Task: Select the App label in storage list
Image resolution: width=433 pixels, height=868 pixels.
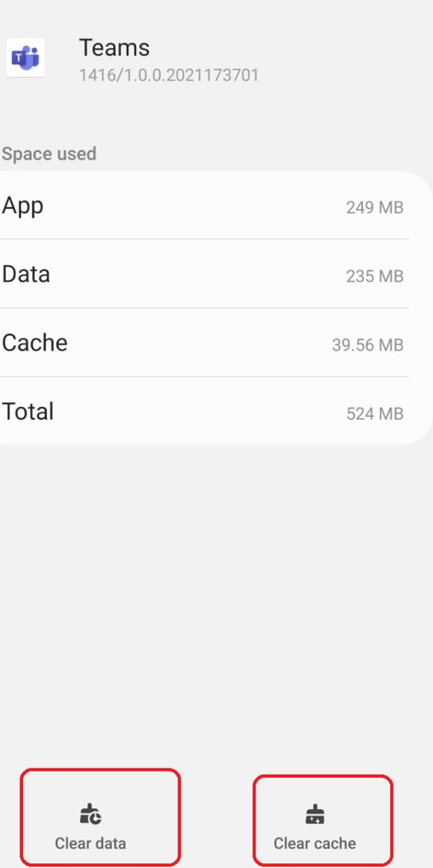Action: tap(23, 205)
